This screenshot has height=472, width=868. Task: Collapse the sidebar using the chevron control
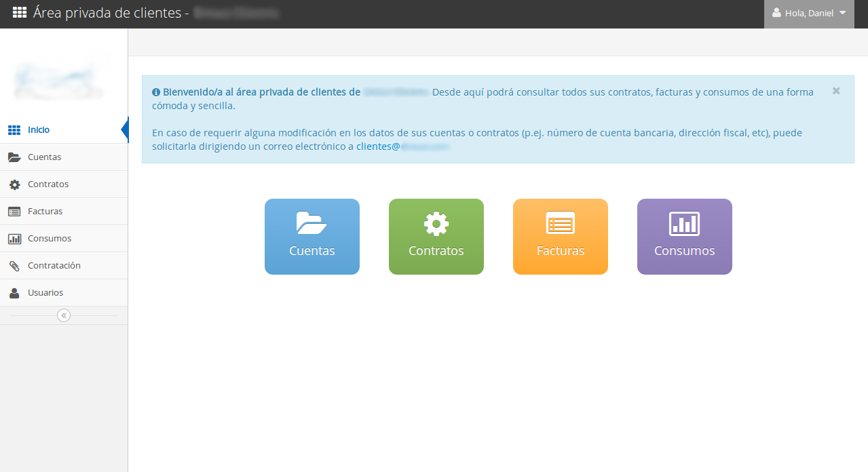[x=63, y=315]
